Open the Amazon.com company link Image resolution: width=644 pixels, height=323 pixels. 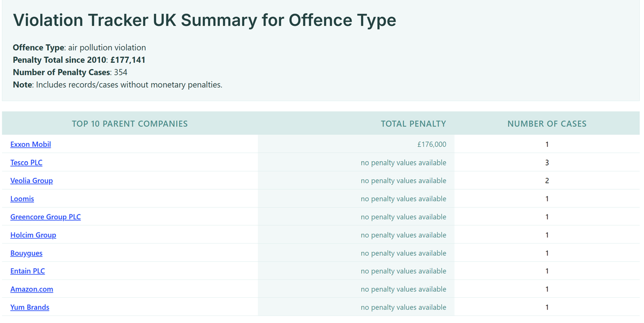tap(32, 289)
